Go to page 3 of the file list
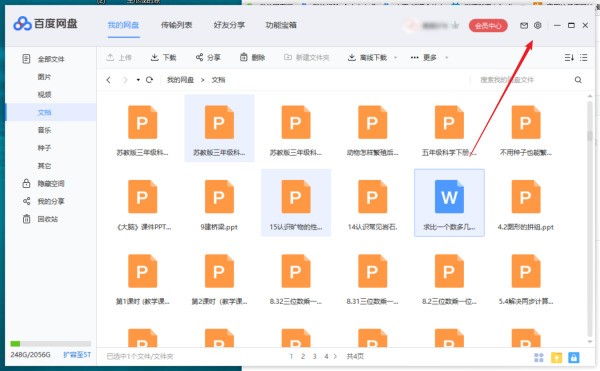Image resolution: width=600 pixels, height=371 pixels. click(315, 356)
